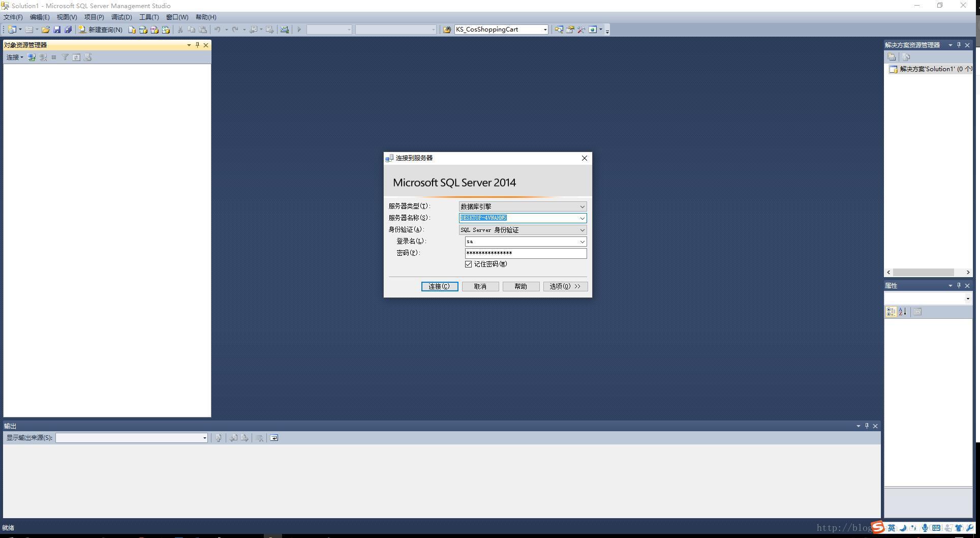Open the KS_CosShoppingCart database dropdown
This screenshot has height=538, width=980.
(545, 29)
